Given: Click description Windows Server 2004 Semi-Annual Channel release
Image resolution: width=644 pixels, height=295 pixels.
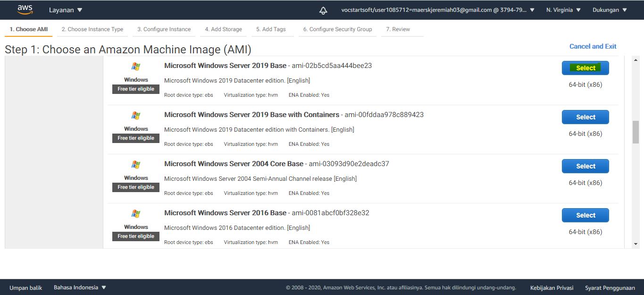Looking at the screenshot, I should coord(260,178).
